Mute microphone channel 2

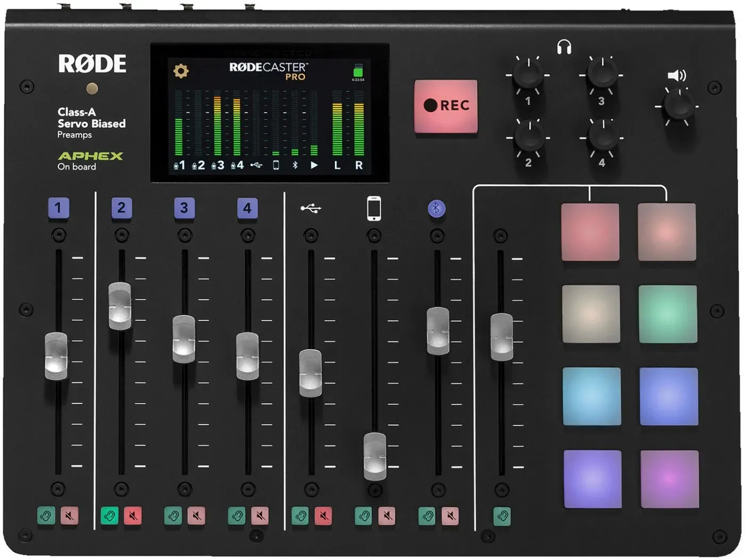(x=133, y=515)
